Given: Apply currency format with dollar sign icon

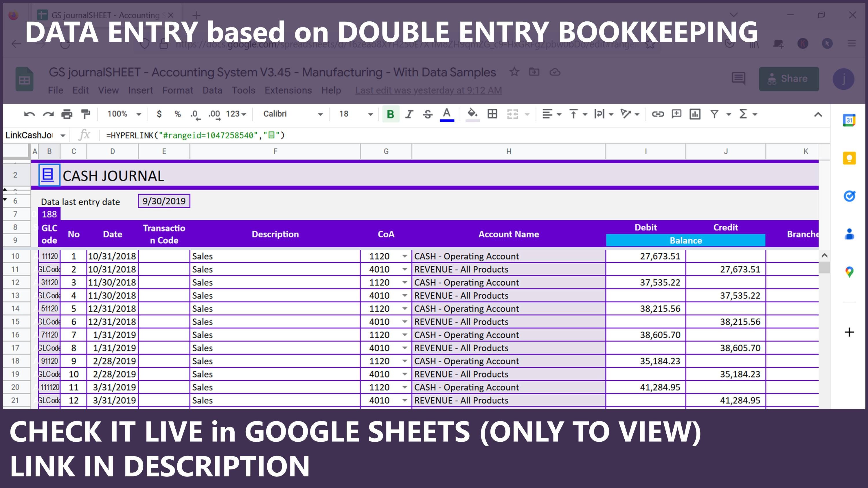Looking at the screenshot, I should coord(159,114).
